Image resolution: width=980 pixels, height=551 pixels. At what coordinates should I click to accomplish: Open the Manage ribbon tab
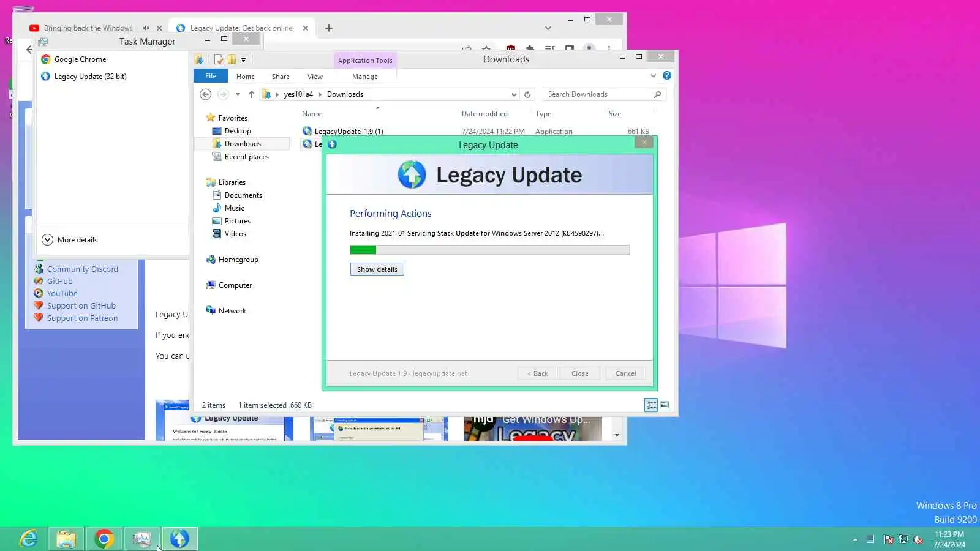[364, 77]
